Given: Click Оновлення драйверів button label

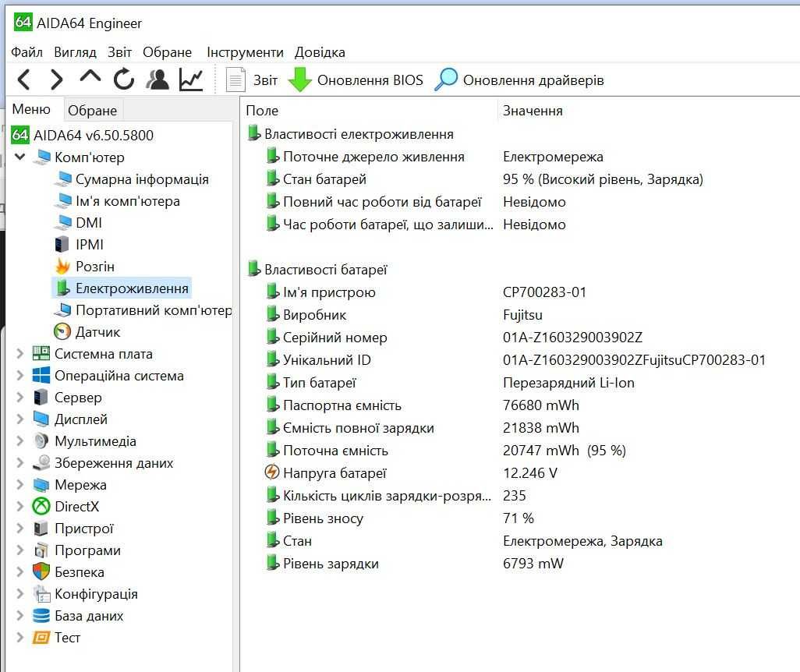Looking at the screenshot, I should point(533,80).
